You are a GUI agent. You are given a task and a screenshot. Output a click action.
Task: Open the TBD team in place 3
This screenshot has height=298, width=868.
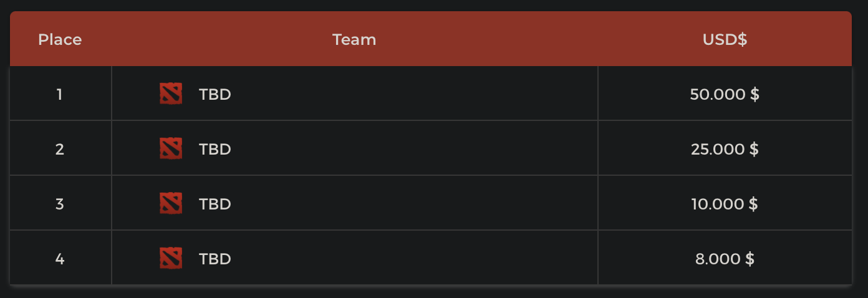click(215, 204)
